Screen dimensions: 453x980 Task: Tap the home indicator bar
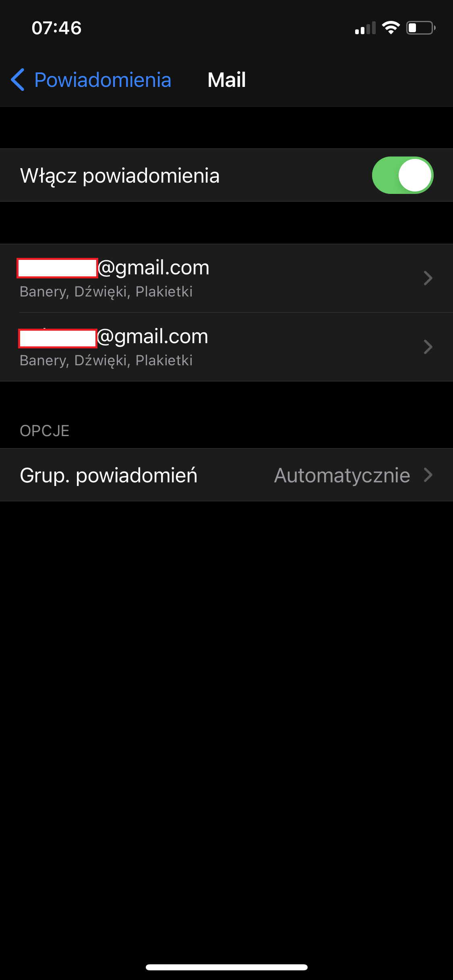click(227, 967)
